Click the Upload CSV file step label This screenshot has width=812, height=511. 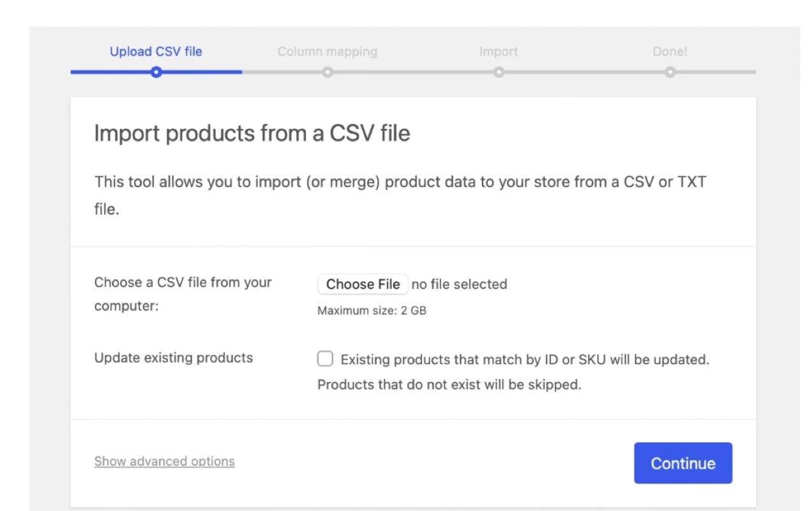tap(156, 52)
